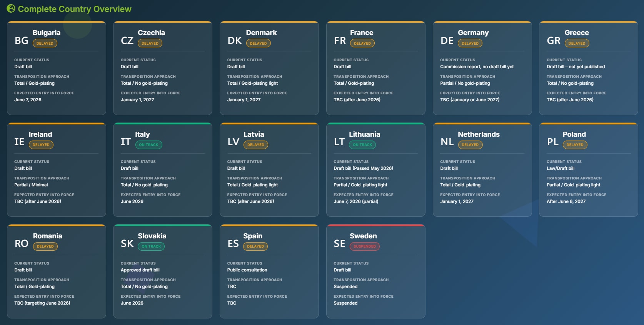The image size is (644, 325).
Task: Click the globe icon beside Complete Country Overview
Action: (11, 8)
